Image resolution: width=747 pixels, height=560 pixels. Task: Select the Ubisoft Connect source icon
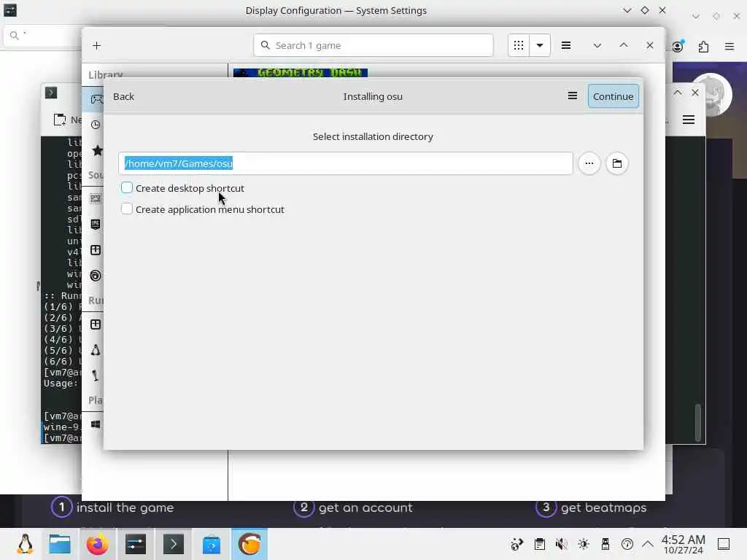pyautogui.click(x=96, y=276)
